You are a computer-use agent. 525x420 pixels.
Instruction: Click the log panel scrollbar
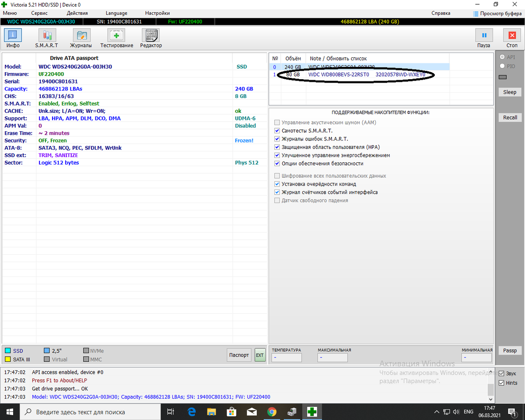491,385
